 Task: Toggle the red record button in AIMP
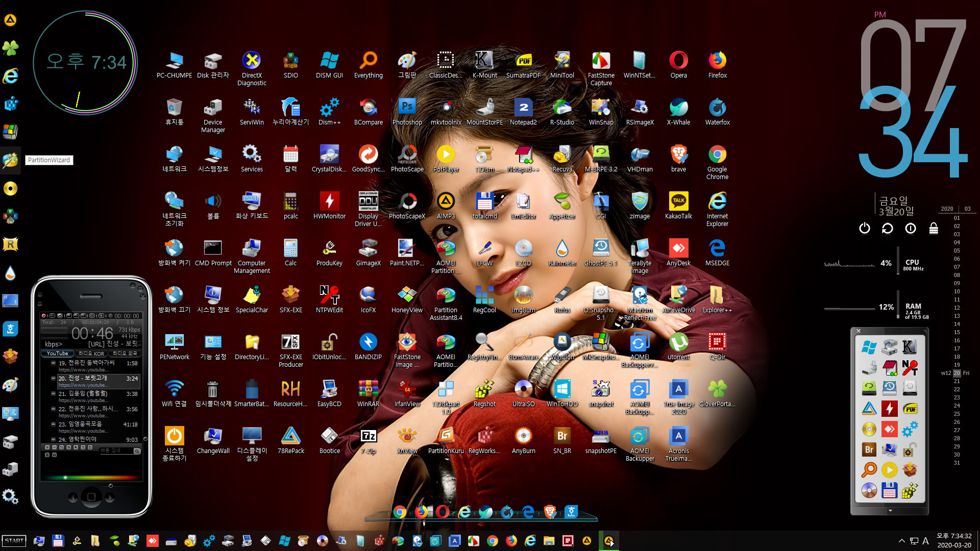43,316
